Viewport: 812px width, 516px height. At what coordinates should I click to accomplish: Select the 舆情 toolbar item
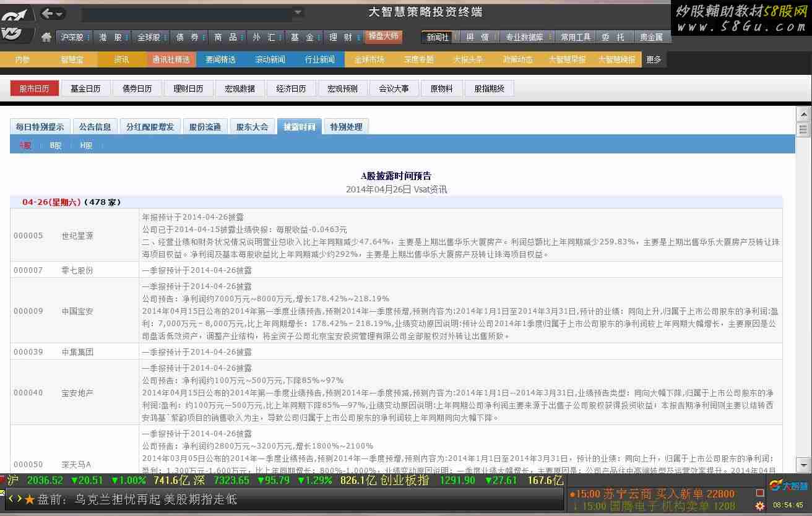click(478, 37)
